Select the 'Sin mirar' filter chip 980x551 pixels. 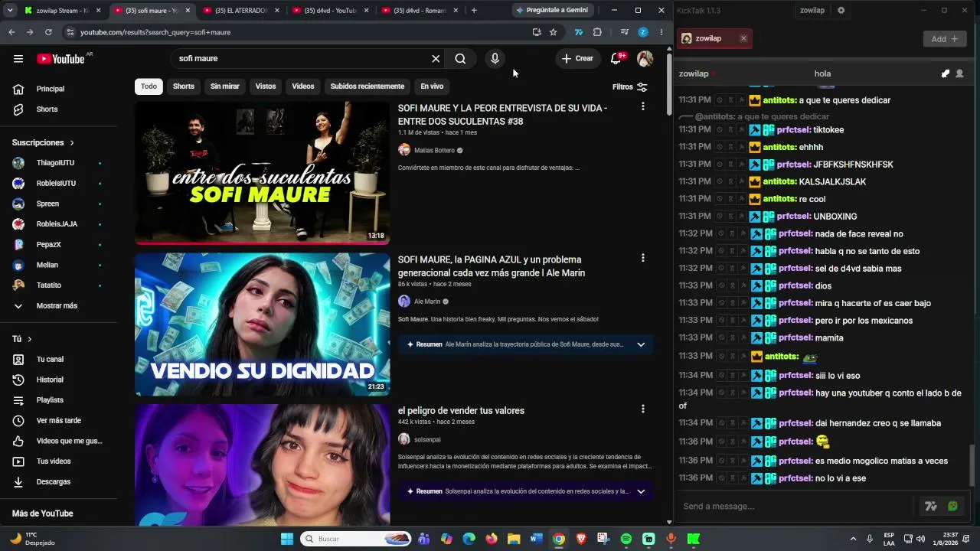225,86
